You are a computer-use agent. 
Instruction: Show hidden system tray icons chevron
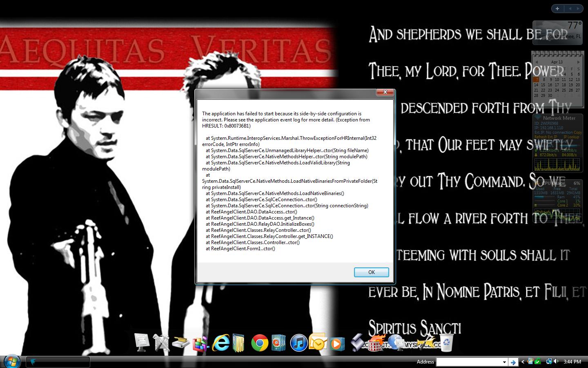tap(523, 362)
